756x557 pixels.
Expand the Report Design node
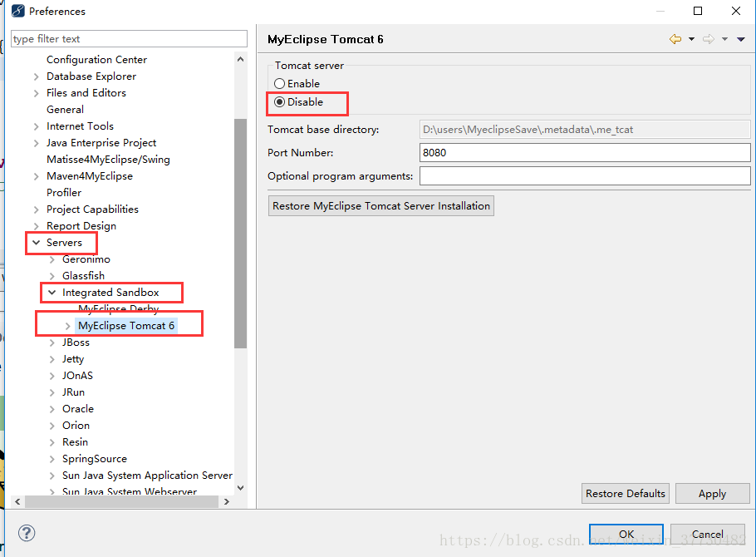click(37, 226)
